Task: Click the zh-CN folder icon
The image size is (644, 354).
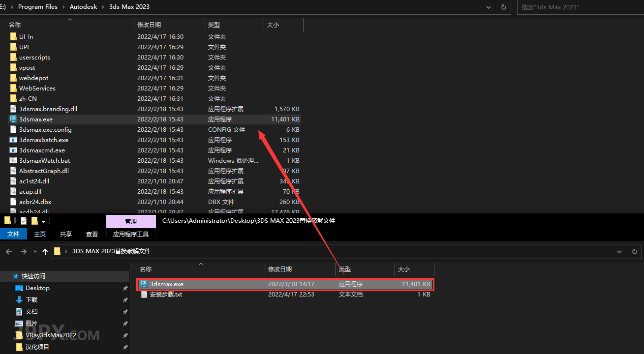Action: (x=13, y=98)
